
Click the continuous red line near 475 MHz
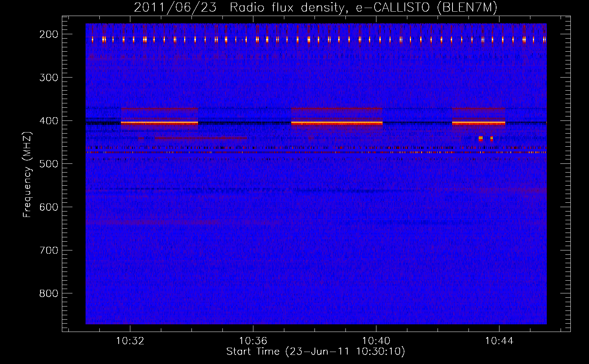tap(316, 153)
